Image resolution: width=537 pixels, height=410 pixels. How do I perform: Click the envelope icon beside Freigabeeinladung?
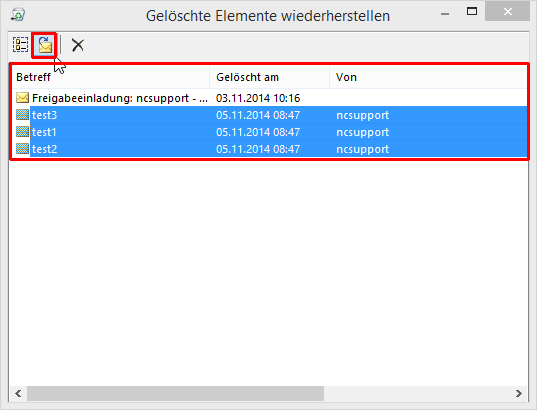pos(23,98)
